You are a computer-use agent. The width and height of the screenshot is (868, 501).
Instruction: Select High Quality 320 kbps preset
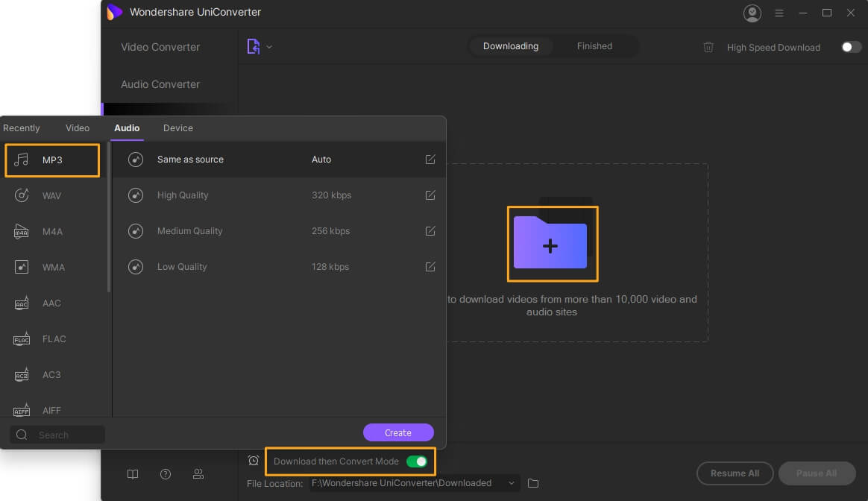coord(279,195)
